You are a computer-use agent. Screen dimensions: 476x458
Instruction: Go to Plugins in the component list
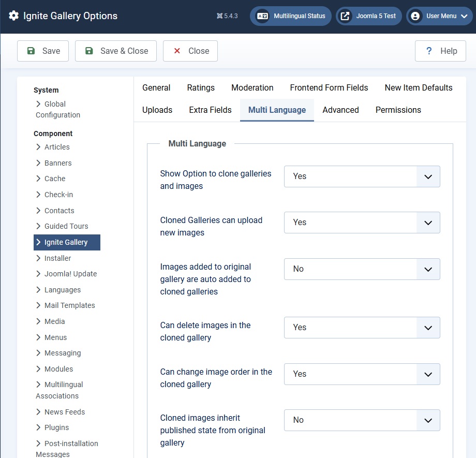[x=56, y=427]
